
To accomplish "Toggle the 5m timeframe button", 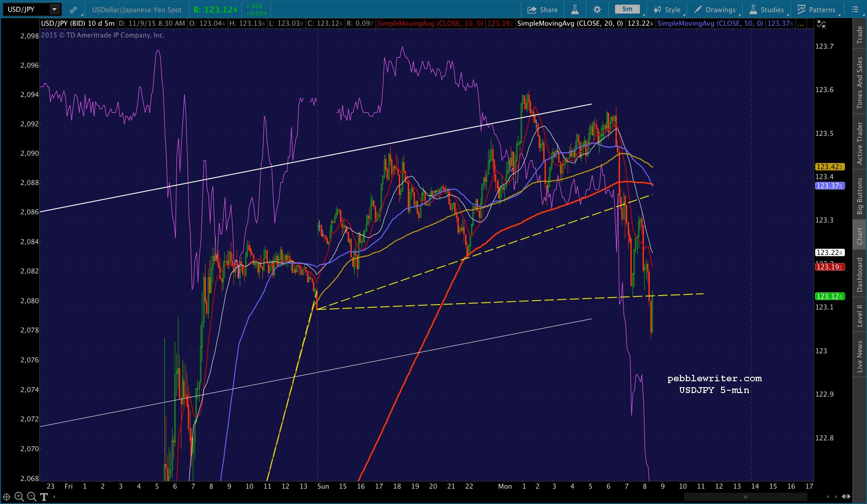I will pos(627,9).
